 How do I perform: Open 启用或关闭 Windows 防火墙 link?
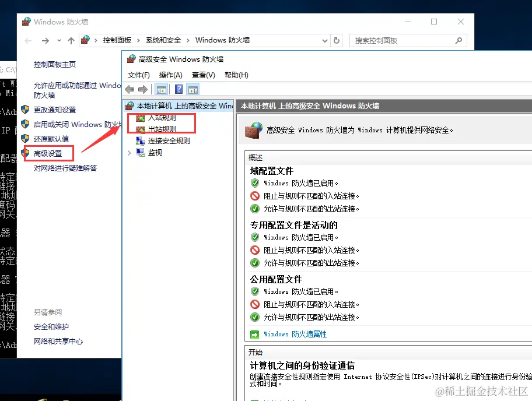tap(77, 124)
